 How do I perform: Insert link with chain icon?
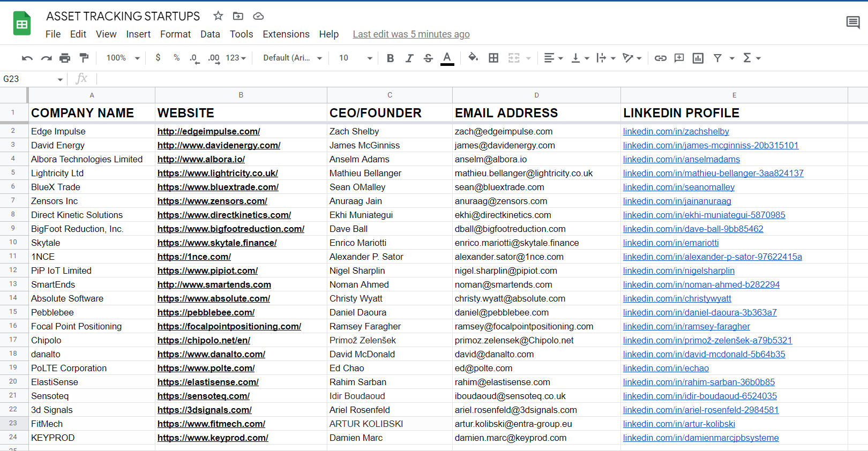(x=661, y=58)
